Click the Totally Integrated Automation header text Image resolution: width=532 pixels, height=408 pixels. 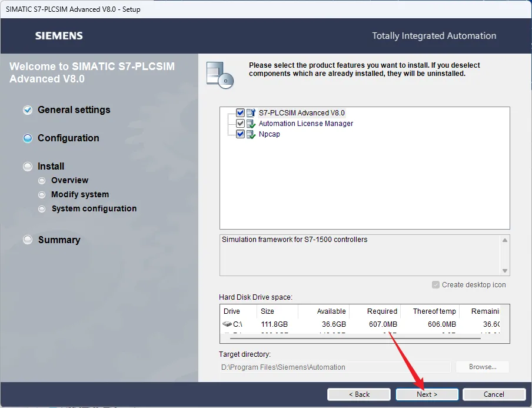[x=434, y=36]
